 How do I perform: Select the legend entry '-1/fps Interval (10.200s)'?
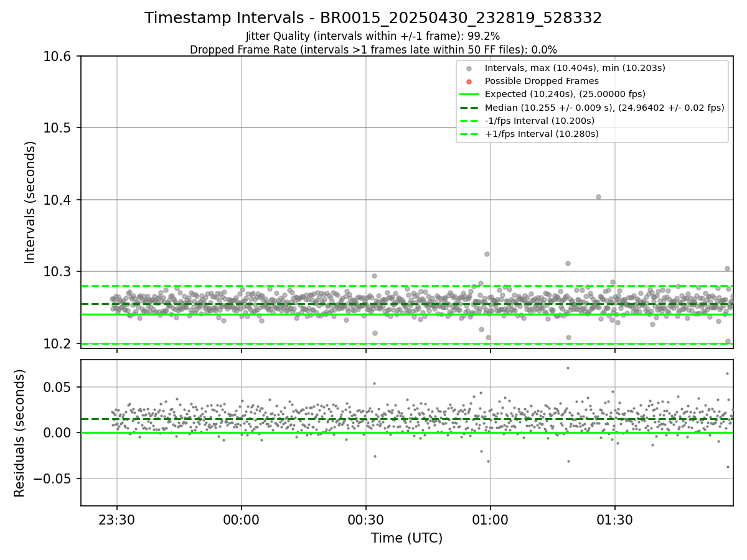[x=540, y=121]
